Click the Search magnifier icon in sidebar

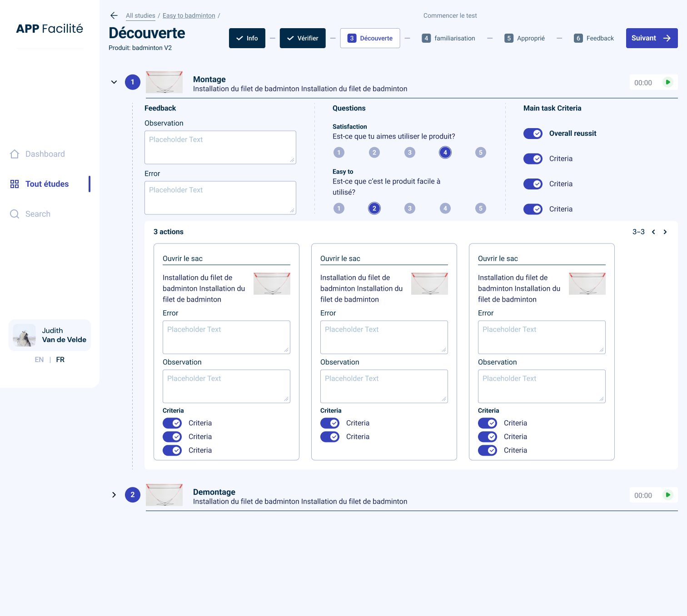point(15,214)
